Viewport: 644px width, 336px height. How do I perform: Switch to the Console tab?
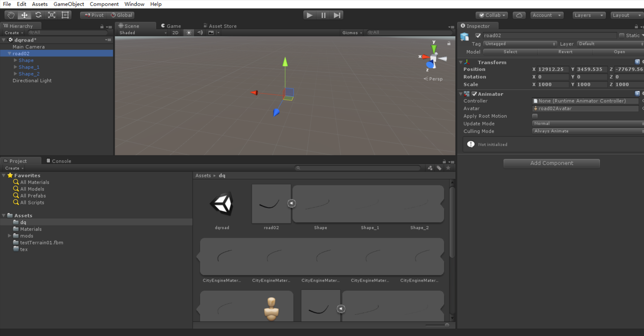point(59,161)
